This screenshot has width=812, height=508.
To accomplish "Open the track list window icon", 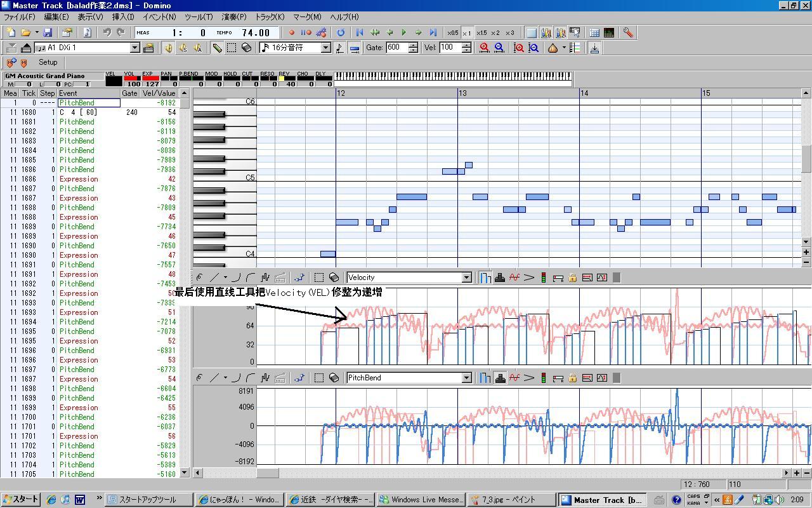I will [594, 32].
